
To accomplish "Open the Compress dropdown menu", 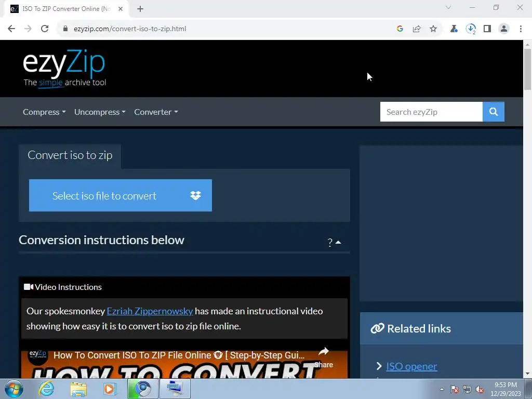I will click(44, 112).
